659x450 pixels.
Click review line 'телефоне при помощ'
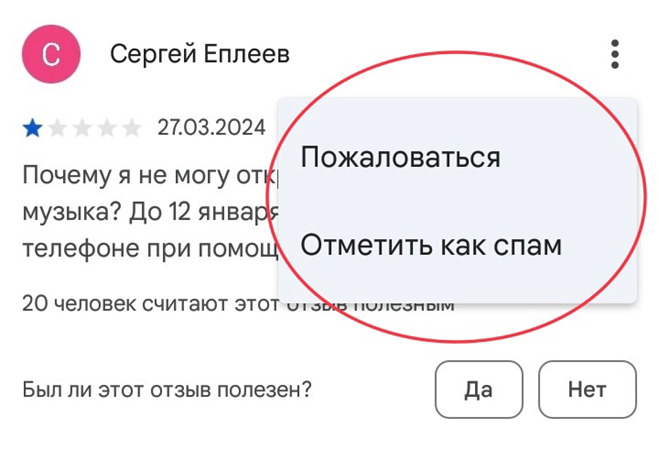click(150, 249)
